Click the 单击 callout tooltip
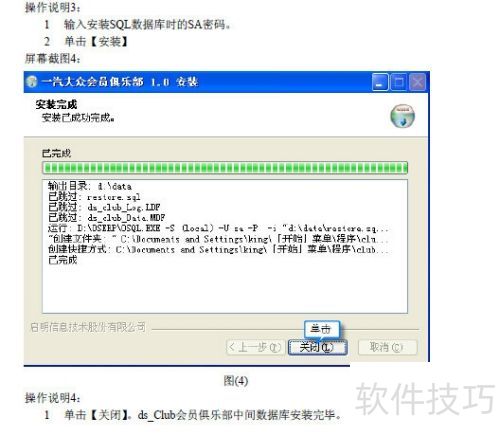The height and width of the screenshot is (436, 500). point(321,329)
